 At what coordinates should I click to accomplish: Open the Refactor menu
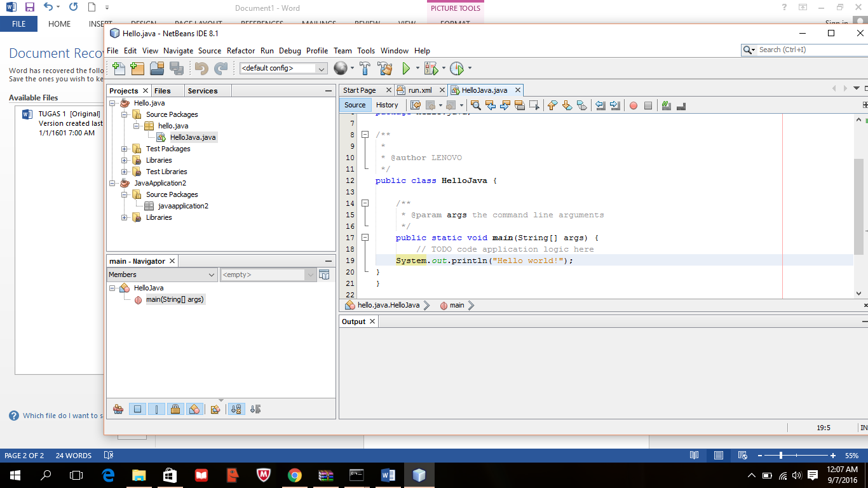pyautogui.click(x=241, y=51)
